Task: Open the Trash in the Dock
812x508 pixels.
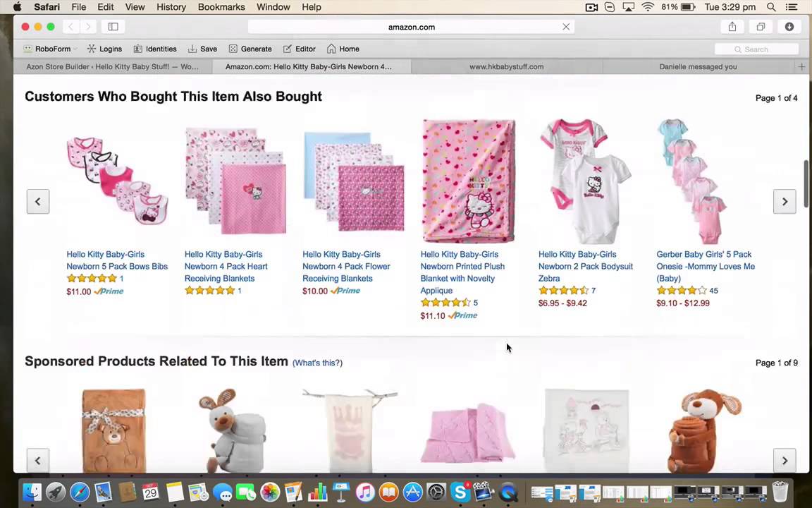Action: [x=780, y=491]
